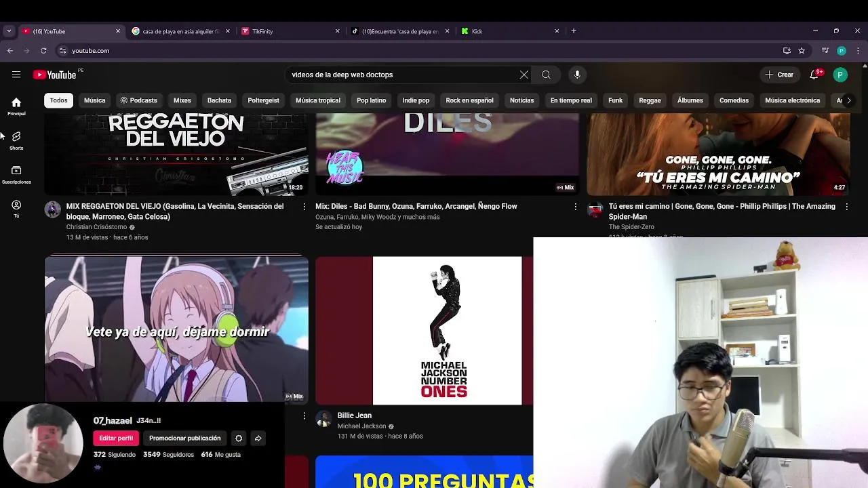Screen dimensions: 868x488
Task: Filter by the Reggae chip
Action: (x=650, y=100)
